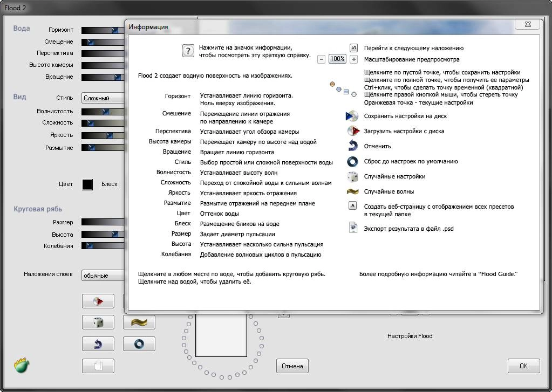The width and height of the screenshot is (552, 392).
Task: Click Перейти к следующему наложению text
Action: pyautogui.click(x=414, y=48)
